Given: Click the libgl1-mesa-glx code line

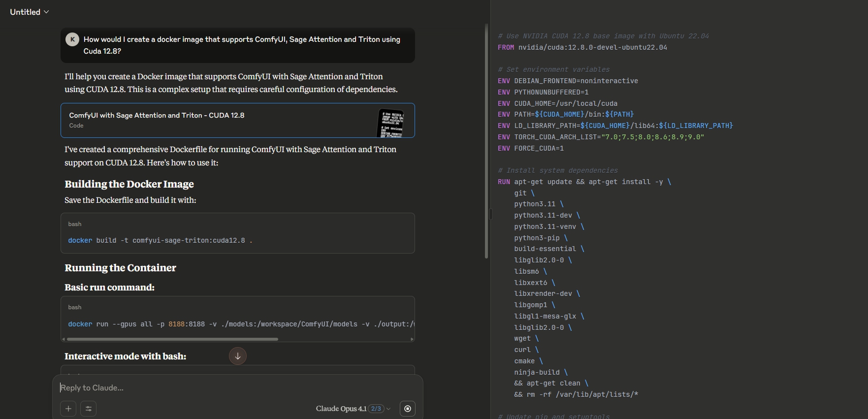Looking at the screenshot, I should click(x=549, y=317).
